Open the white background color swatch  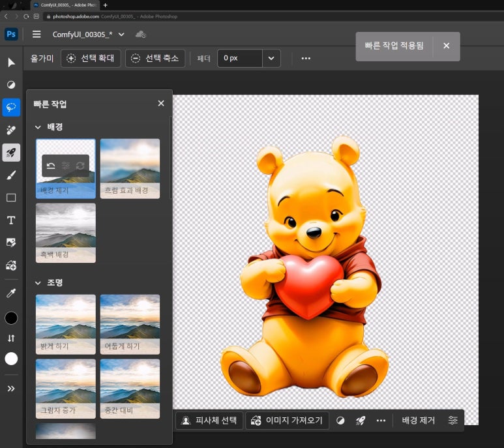pyautogui.click(x=11, y=359)
